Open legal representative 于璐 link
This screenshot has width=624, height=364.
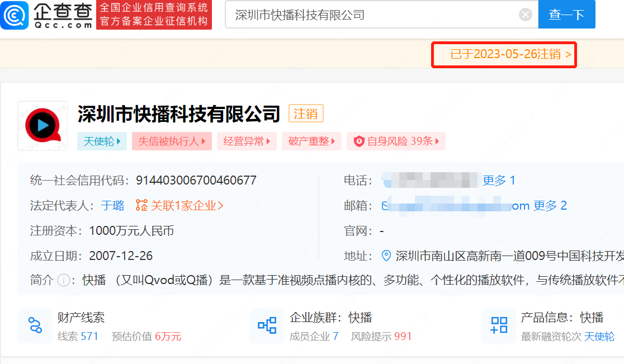(x=112, y=206)
